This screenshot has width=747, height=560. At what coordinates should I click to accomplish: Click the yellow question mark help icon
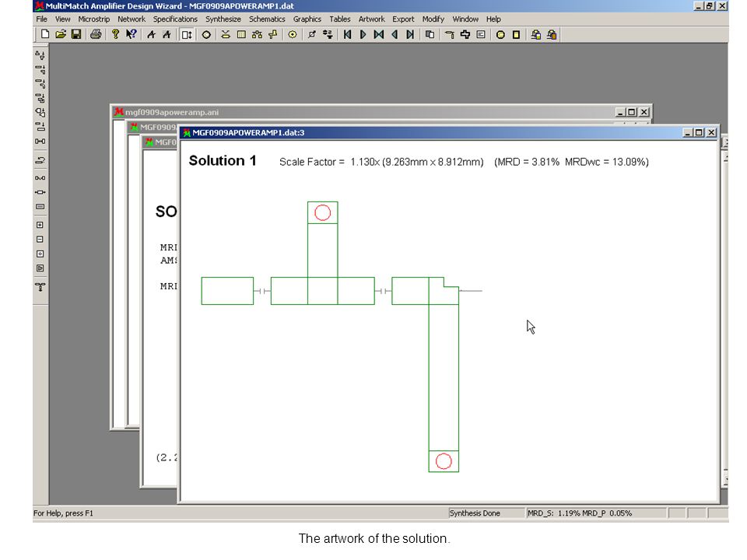tap(115, 34)
